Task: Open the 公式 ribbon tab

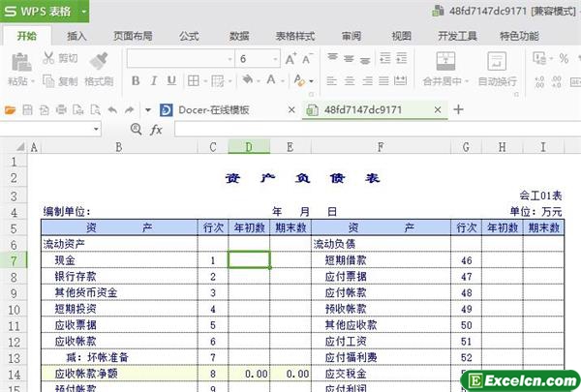Action: (189, 36)
